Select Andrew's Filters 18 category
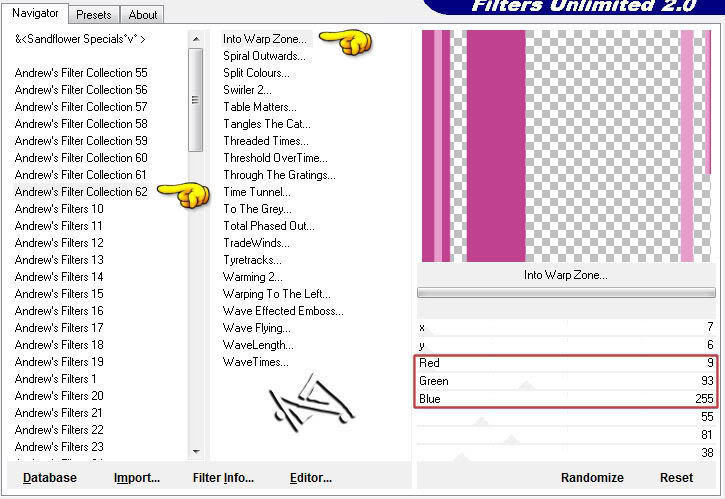The width and height of the screenshot is (725, 499). click(59, 345)
